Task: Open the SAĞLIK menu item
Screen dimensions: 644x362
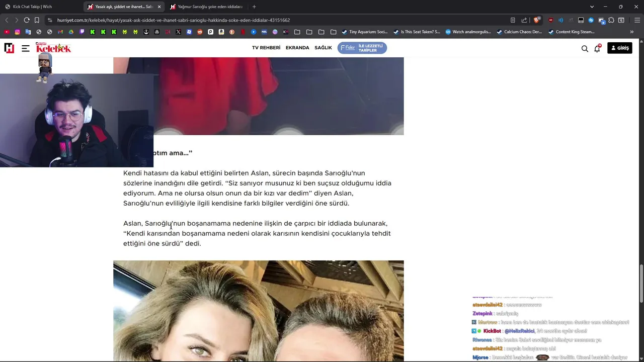Action: pos(323,48)
